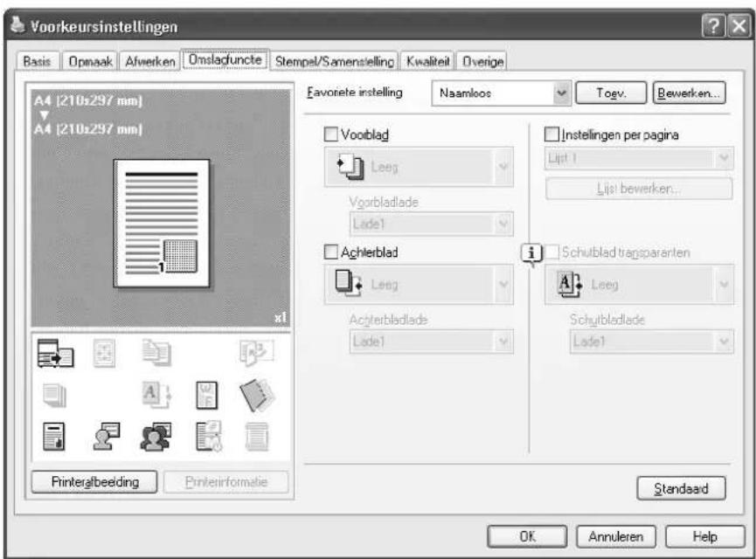Viewport: 756px width, 559px height.
Task: Click the question mark help button in title bar
Action: pyautogui.click(x=714, y=25)
